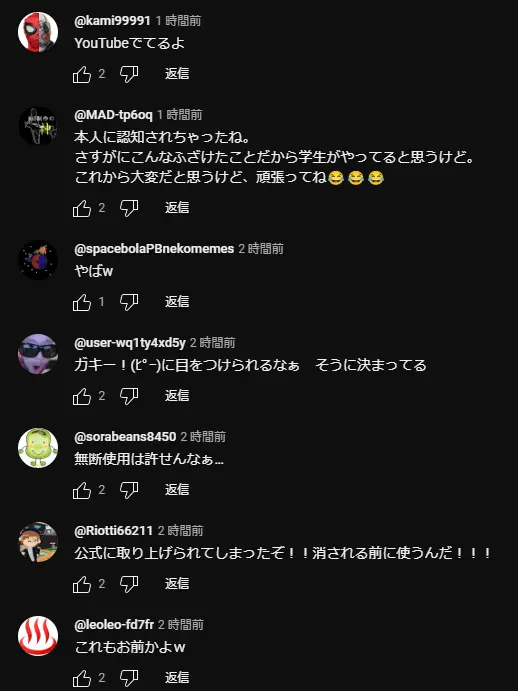
Task: Dislike the @user-wq1ty4xd5y comment
Action: tap(129, 397)
